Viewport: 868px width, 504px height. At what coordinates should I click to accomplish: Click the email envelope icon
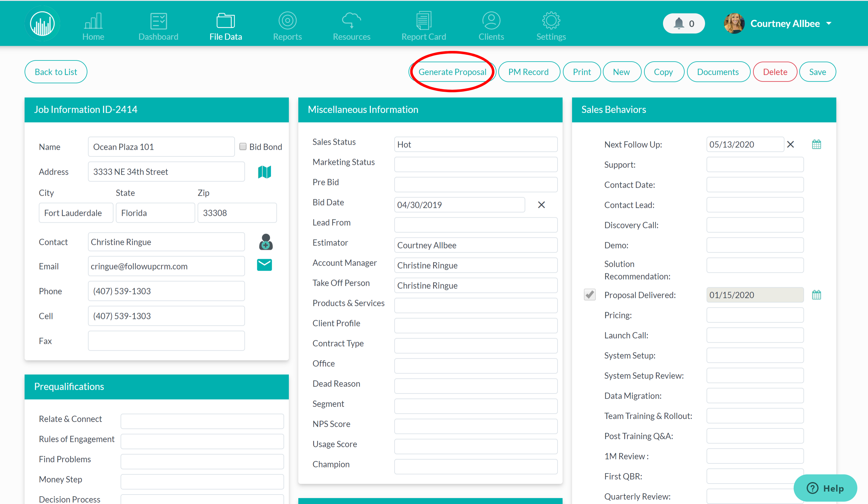(265, 265)
